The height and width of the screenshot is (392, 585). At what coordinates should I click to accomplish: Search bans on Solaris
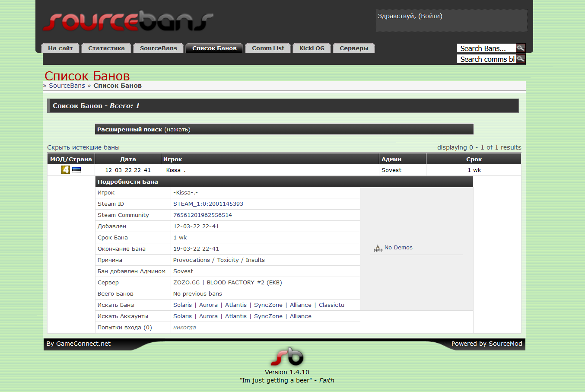pyautogui.click(x=182, y=305)
